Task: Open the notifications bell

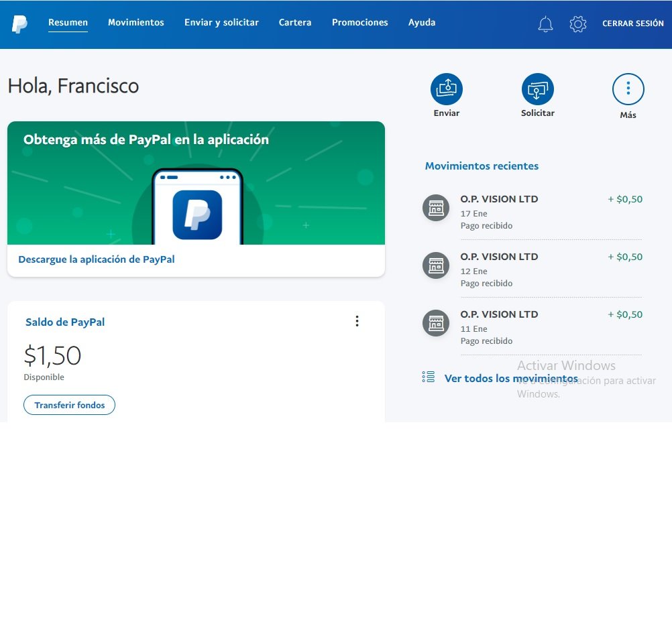Action: [545, 24]
